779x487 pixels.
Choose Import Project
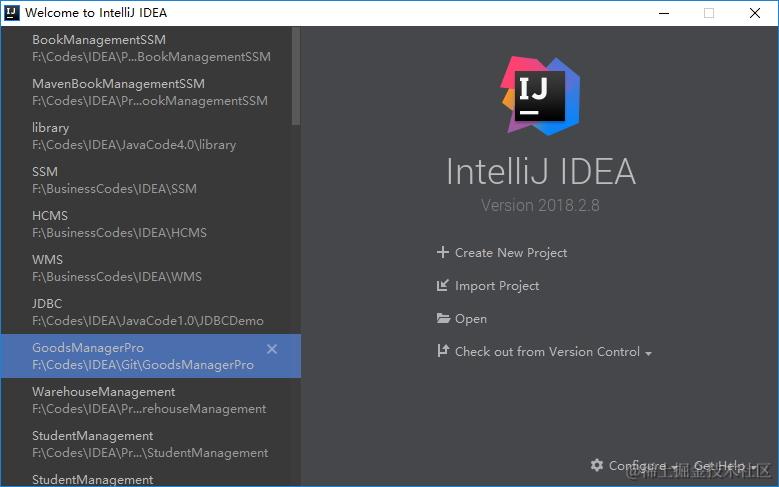pos(497,286)
